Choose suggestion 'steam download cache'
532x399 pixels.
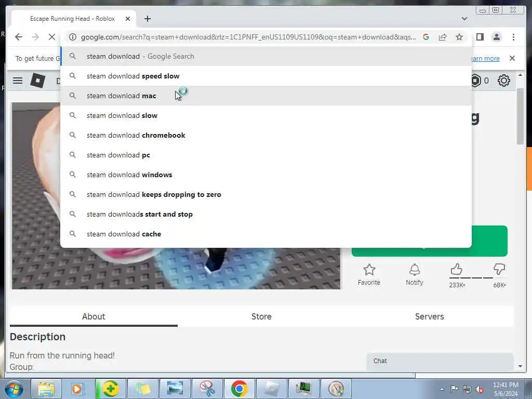pos(266,234)
